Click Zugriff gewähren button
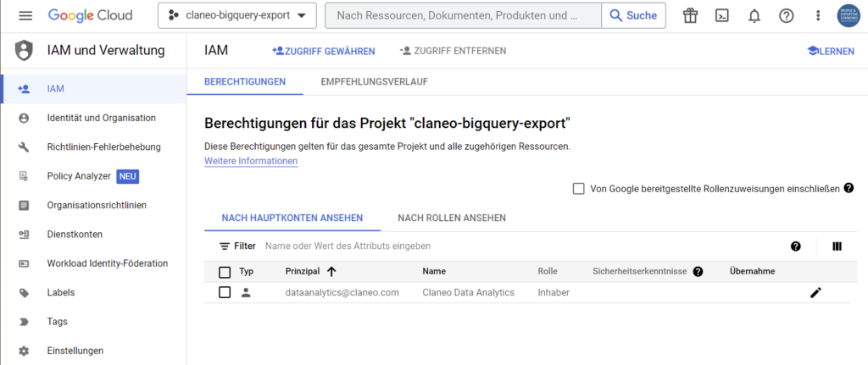868x365 pixels. (x=324, y=51)
